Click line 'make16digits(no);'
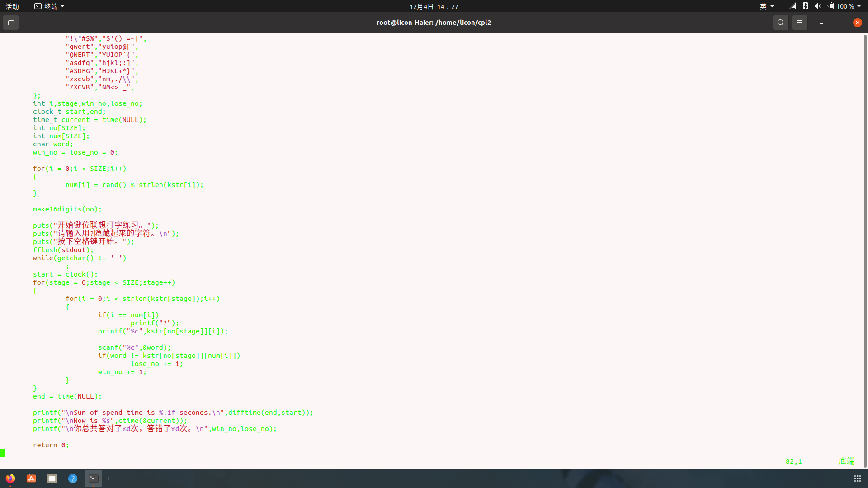868x488 pixels. coord(67,209)
